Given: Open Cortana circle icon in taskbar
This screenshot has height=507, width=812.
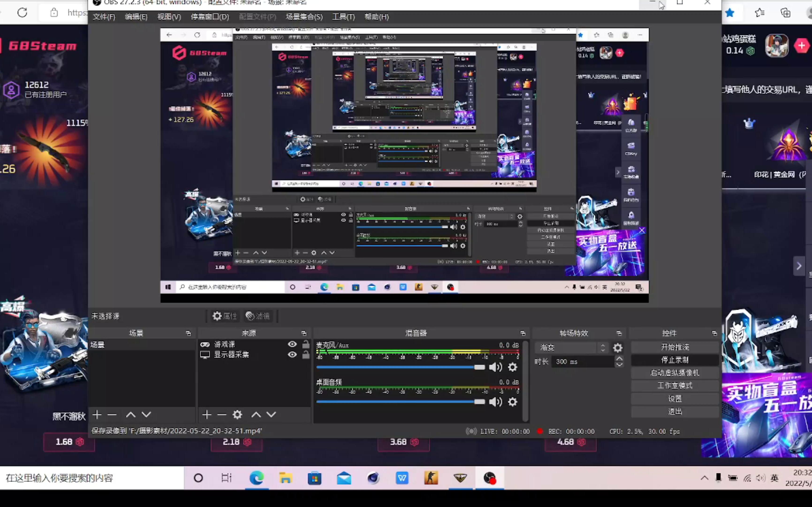Looking at the screenshot, I should tap(198, 478).
